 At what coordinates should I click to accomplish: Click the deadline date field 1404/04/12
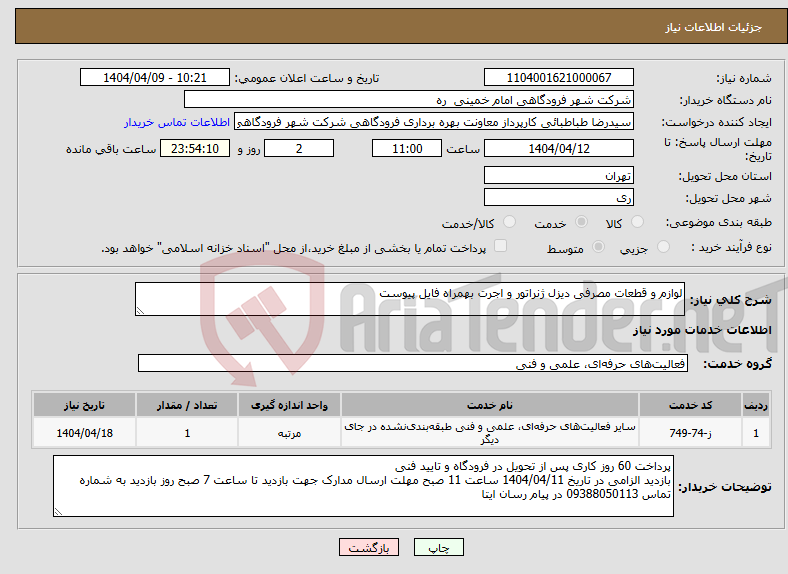tap(559, 148)
